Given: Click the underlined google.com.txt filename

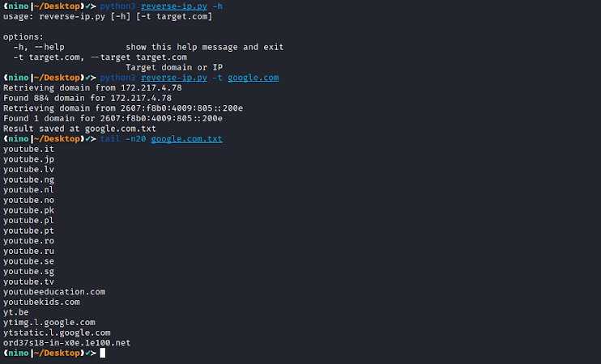Looking at the screenshot, I should tap(186, 139).
